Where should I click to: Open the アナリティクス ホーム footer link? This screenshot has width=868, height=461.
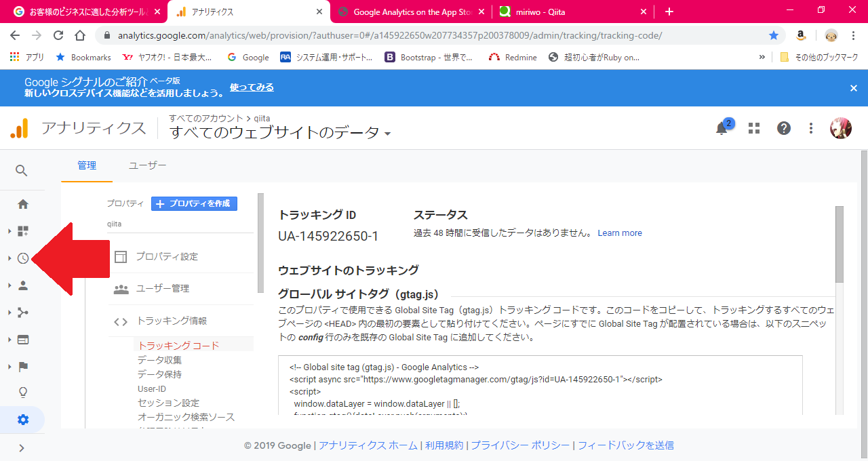click(x=368, y=445)
